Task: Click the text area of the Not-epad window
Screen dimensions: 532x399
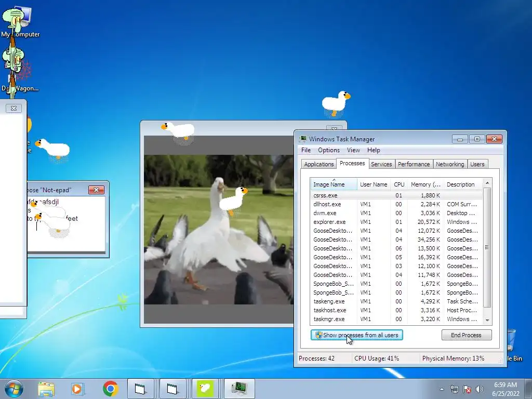Action: click(66, 224)
